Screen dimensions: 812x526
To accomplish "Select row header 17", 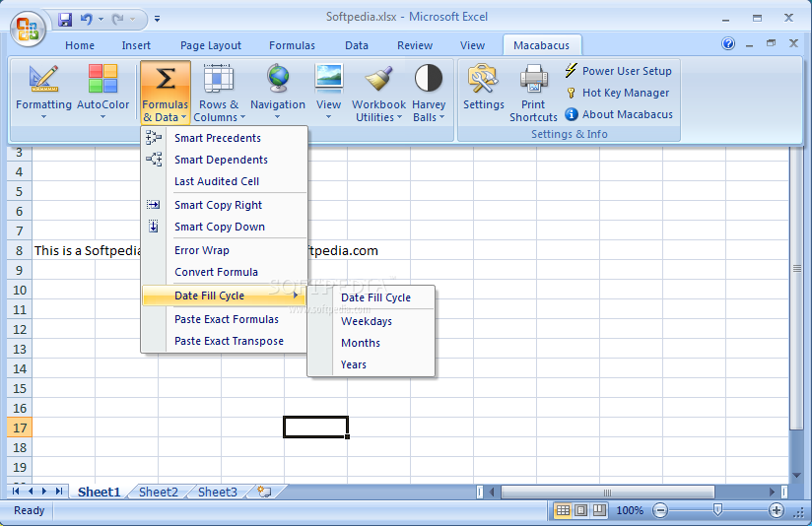I will click(20, 428).
